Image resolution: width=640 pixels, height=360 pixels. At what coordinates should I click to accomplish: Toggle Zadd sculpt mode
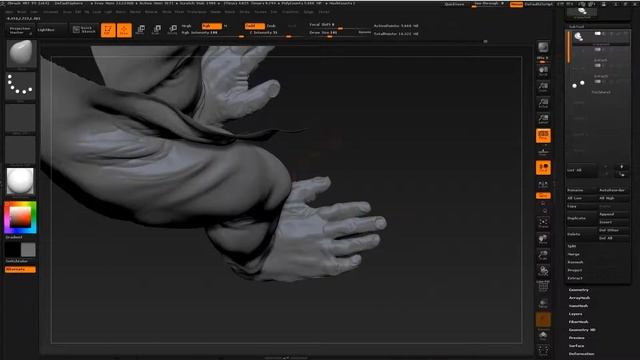click(254, 26)
